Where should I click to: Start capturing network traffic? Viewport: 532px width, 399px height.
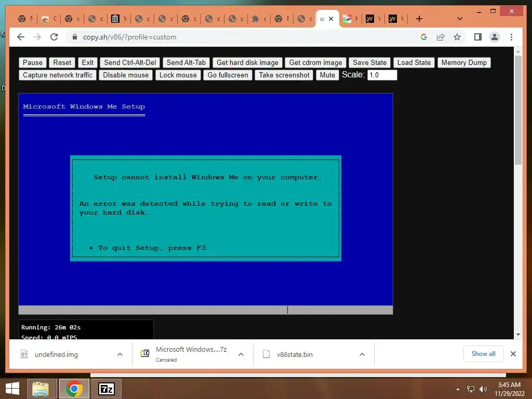(58, 75)
